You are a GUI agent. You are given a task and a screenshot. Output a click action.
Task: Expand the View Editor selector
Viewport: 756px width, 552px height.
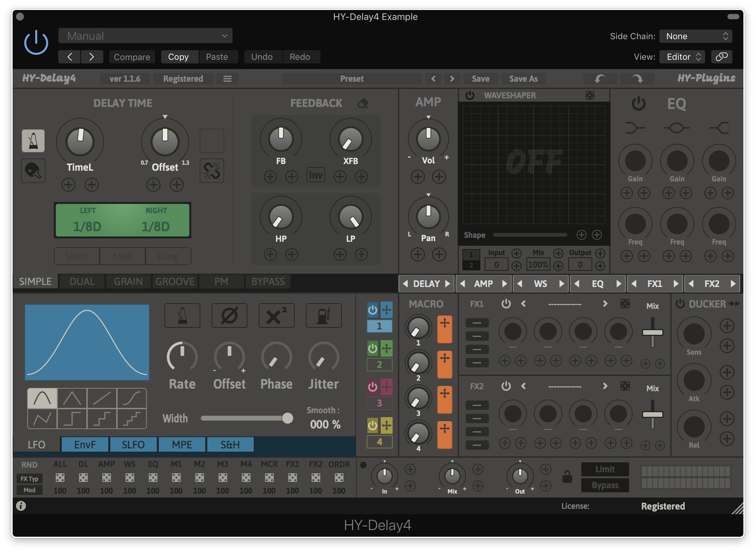[683, 57]
